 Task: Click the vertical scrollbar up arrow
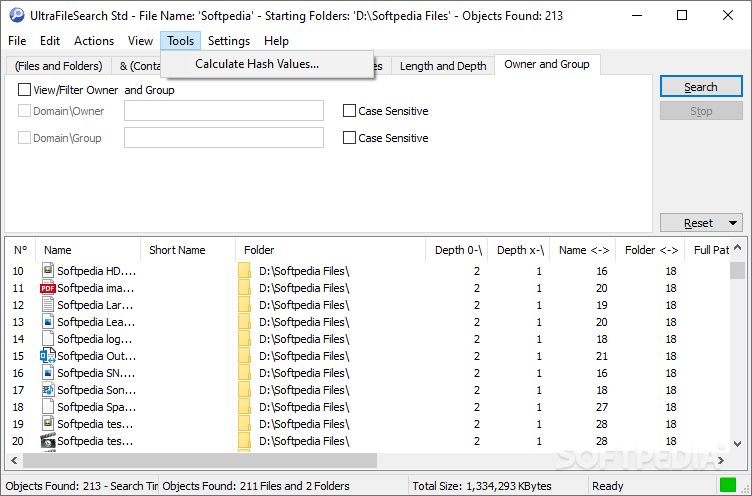click(x=738, y=248)
